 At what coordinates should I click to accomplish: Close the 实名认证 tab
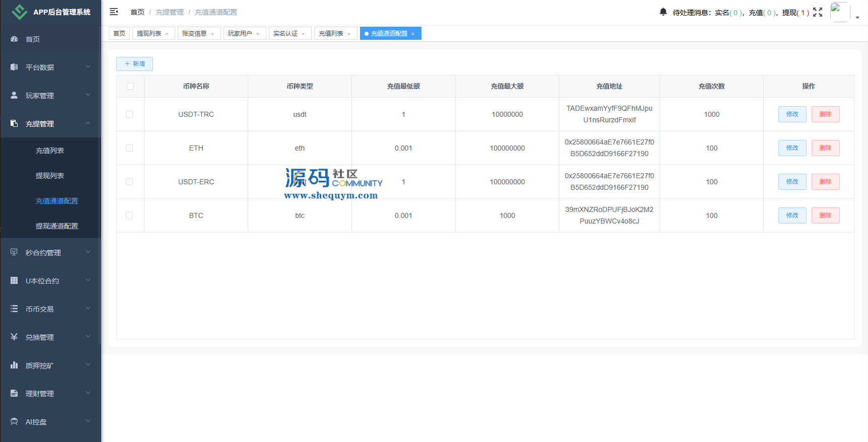point(303,34)
